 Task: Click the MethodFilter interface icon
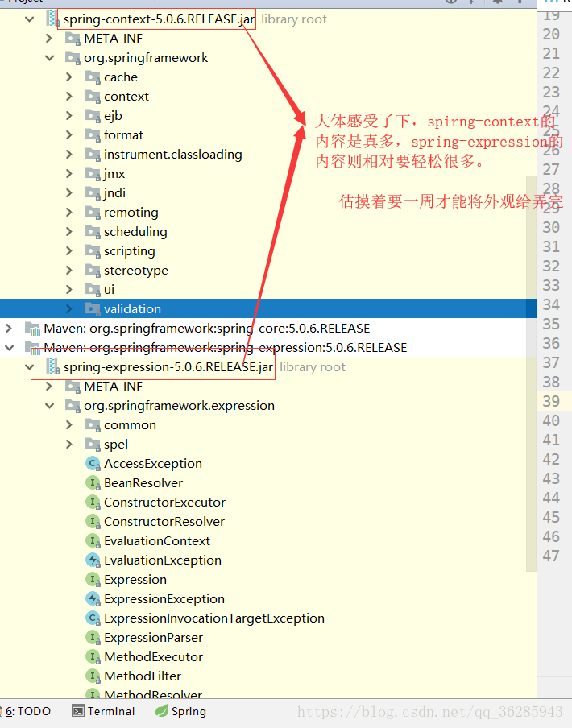pos(93,676)
